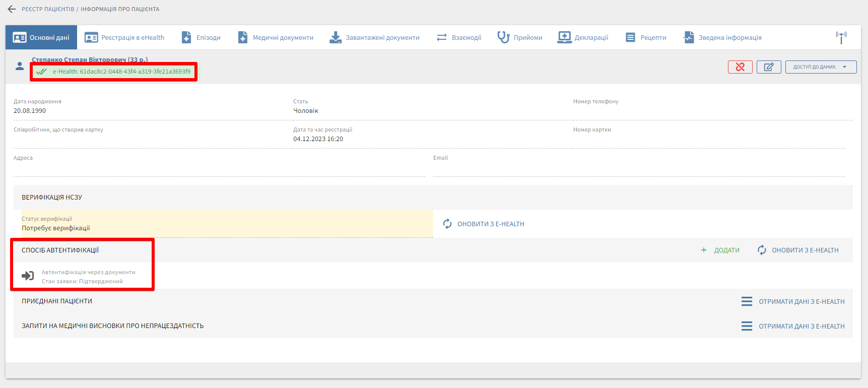The width and height of the screenshot is (868, 388).
Task: Click the green plus icon next to ДОДАТИ
Action: point(704,250)
